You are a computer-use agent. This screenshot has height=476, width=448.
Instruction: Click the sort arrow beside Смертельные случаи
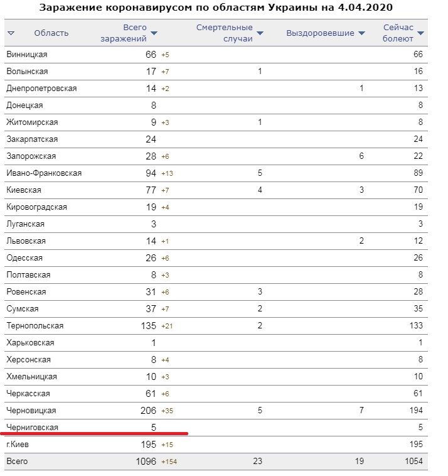coord(260,33)
